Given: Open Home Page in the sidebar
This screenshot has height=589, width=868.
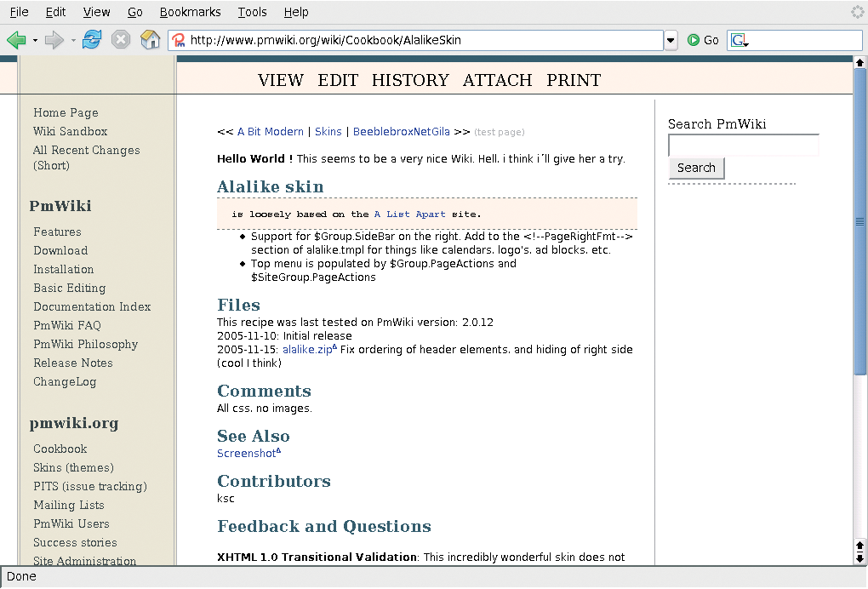Looking at the screenshot, I should [x=66, y=113].
